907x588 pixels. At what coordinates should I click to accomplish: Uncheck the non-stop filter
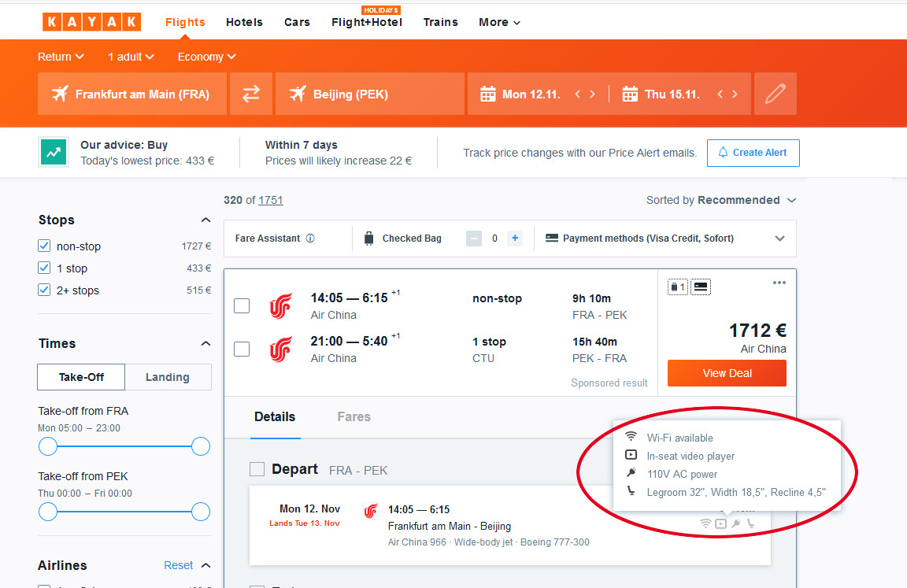click(44, 246)
